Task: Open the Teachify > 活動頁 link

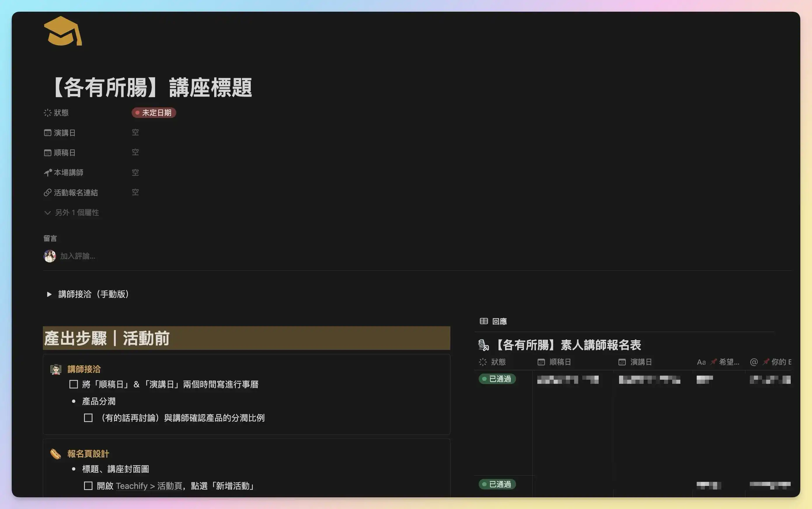Action: [x=149, y=486]
